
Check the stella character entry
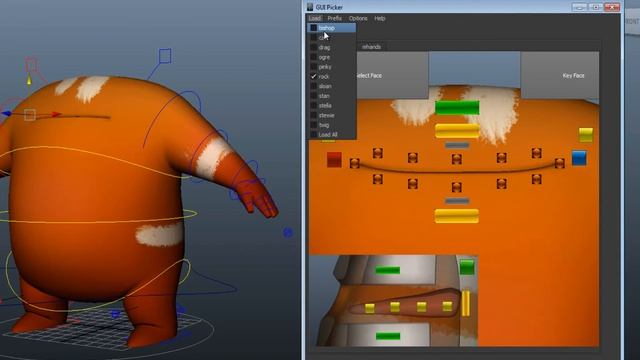pos(331,106)
